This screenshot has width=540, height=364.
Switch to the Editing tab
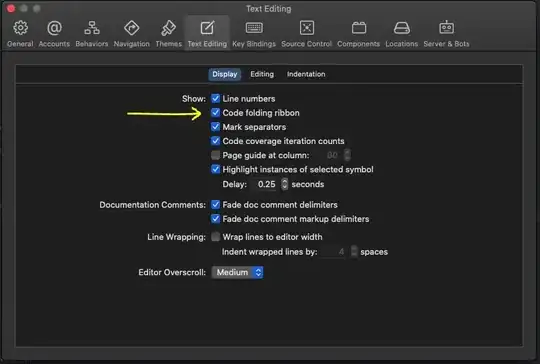(x=262, y=74)
